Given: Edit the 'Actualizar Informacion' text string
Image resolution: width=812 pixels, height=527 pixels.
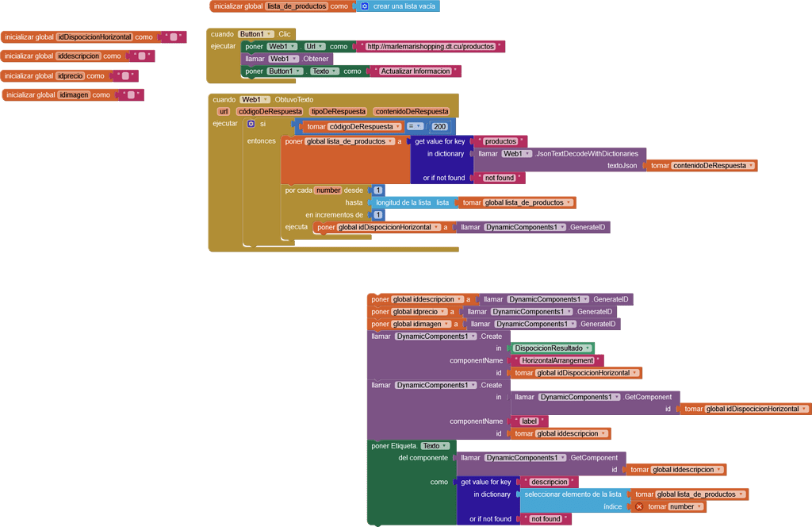Looking at the screenshot, I should [x=416, y=71].
